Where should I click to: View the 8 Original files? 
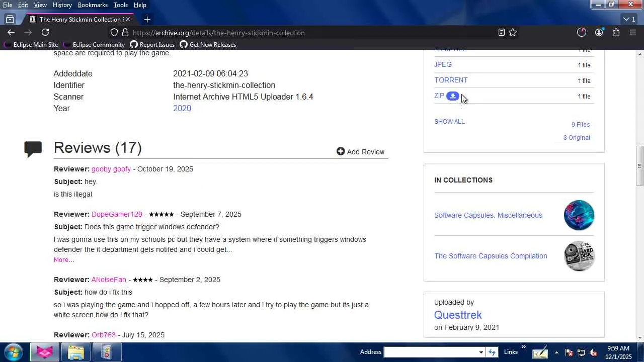click(577, 138)
